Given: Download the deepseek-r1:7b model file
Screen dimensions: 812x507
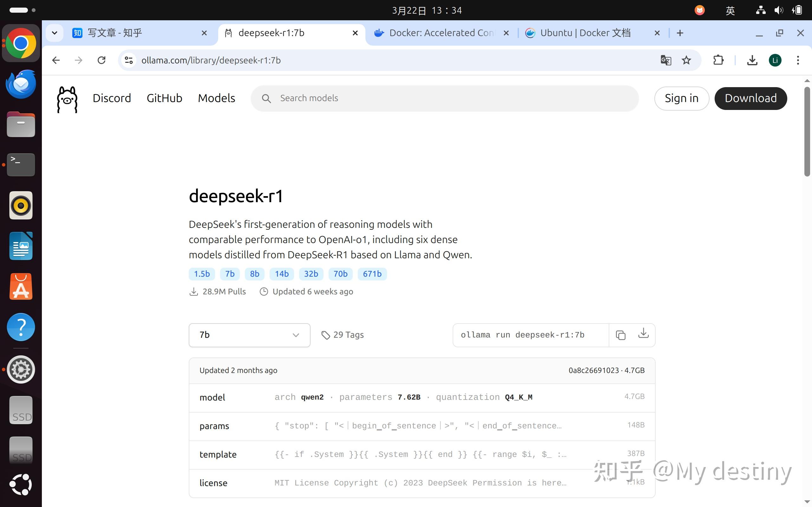Looking at the screenshot, I should click(x=643, y=335).
